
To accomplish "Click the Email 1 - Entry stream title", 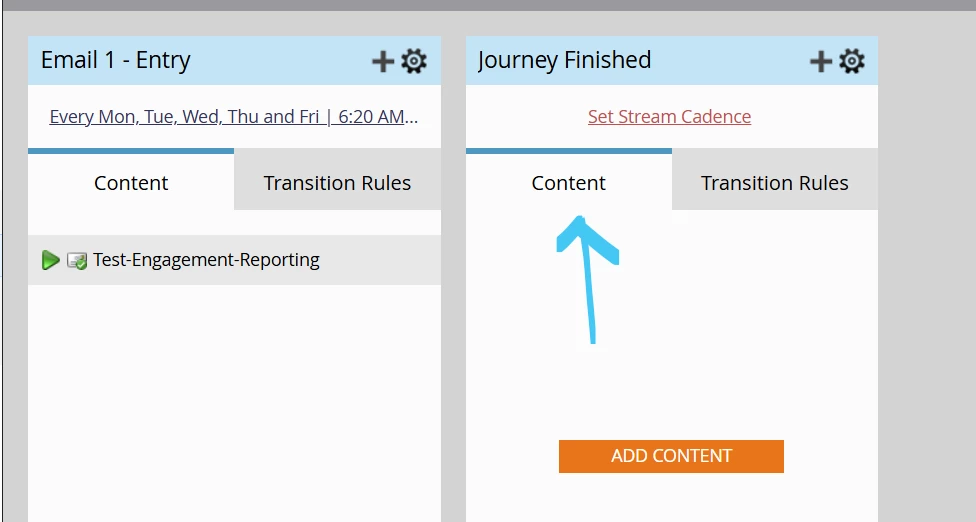I will (x=116, y=60).
